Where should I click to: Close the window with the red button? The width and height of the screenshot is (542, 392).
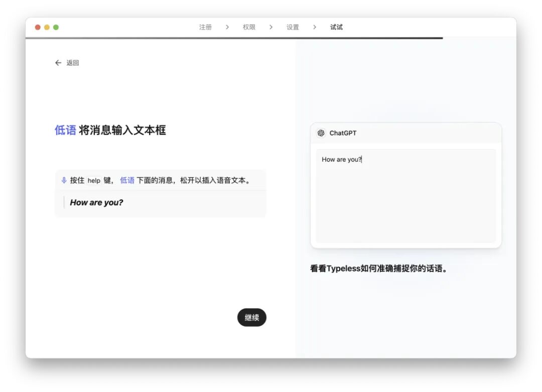coord(38,27)
